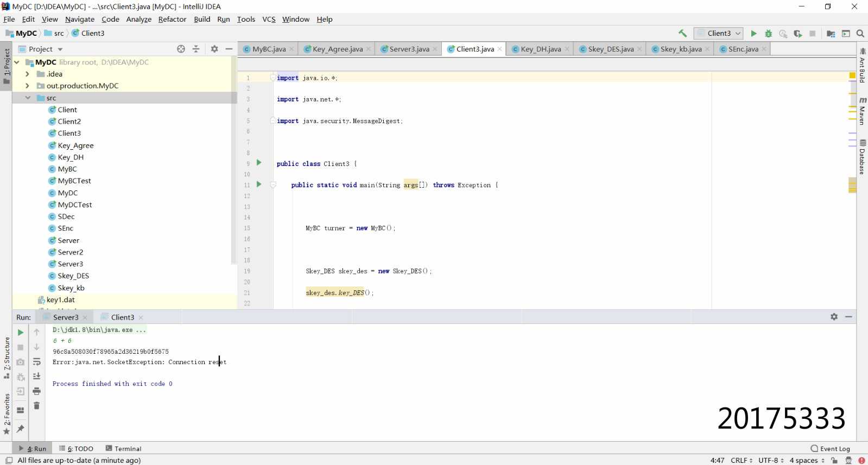Open Project panel settings gear
The height and width of the screenshot is (465, 868).
pyautogui.click(x=214, y=49)
